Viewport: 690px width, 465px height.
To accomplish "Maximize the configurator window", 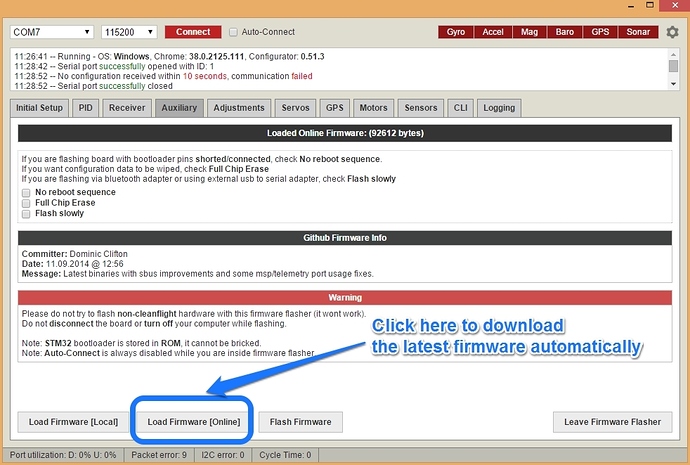I will [650, 5].
